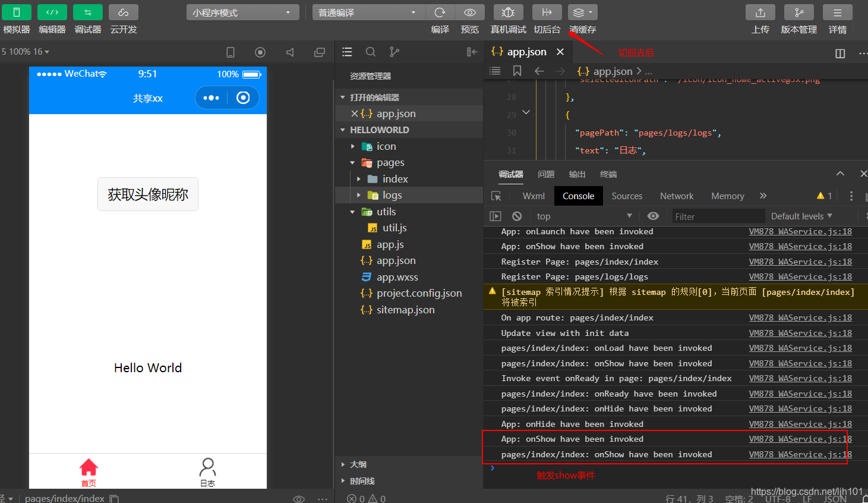Open project.config.json in the file tree

pyautogui.click(x=419, y=293)
